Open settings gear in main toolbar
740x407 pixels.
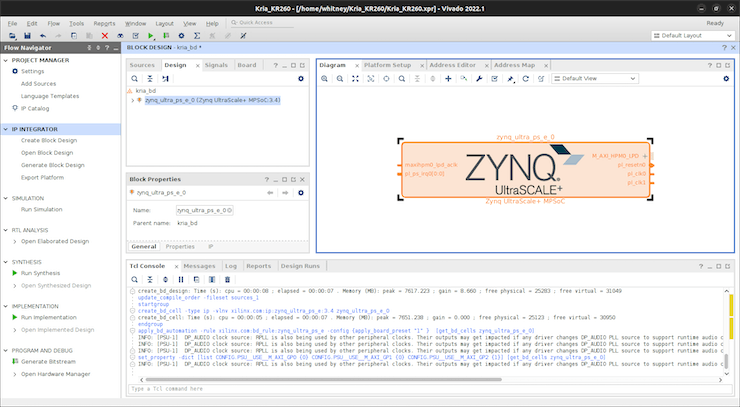181,36
